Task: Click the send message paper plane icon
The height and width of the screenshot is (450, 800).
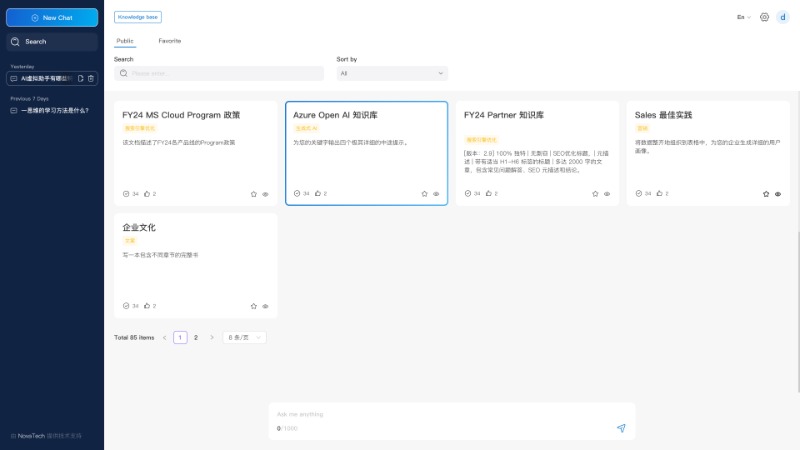Action: 621,428
